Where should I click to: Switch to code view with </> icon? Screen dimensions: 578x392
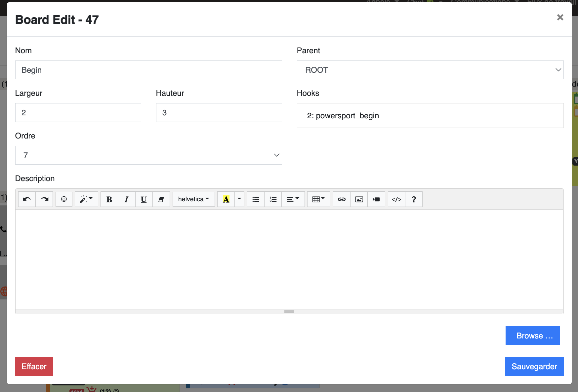coord(396,199)
